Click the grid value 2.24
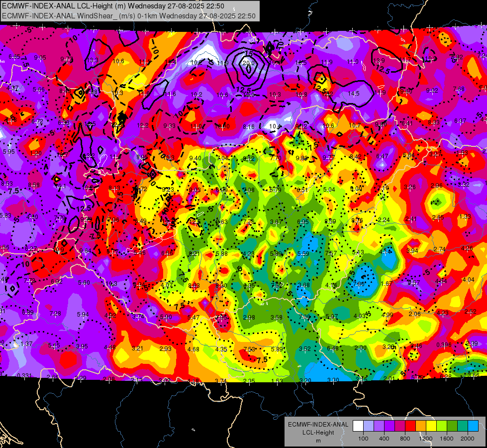Viewport: 487px width, 448px height. (x=384, y=220)
